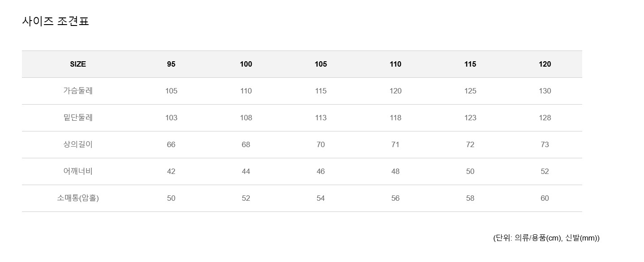Click the size 120 column header
This screenshot has width=644, height=262.
coord(545,64)
